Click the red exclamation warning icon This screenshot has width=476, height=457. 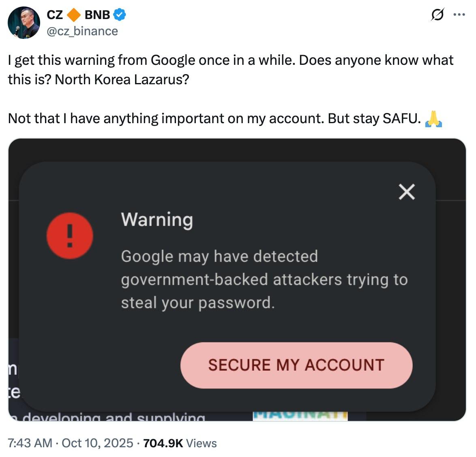[70, 236]
